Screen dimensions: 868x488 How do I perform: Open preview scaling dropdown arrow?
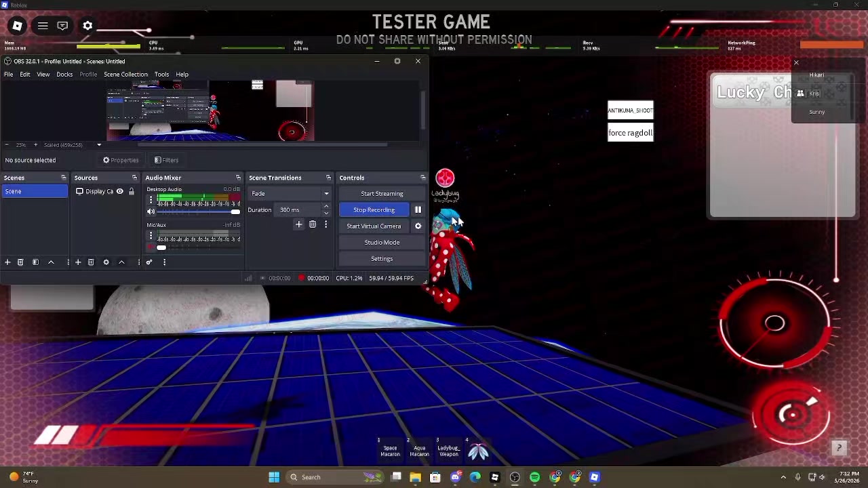(99, 145)
